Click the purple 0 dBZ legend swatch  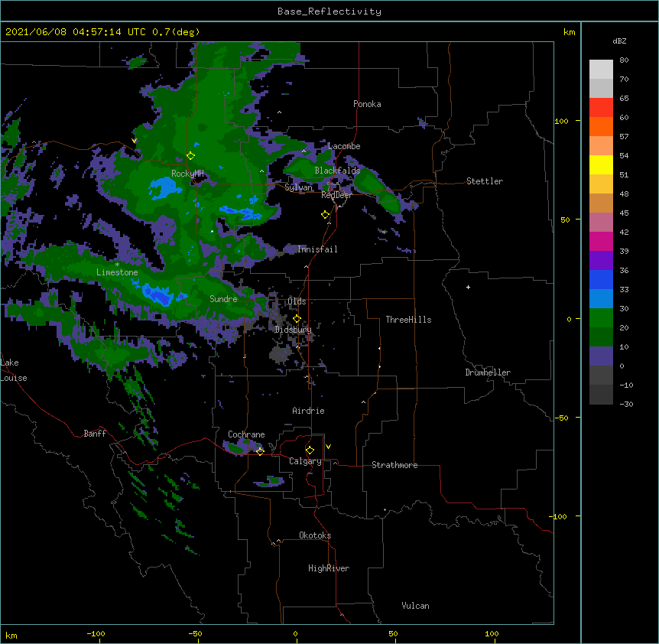[x=601, y=356]
